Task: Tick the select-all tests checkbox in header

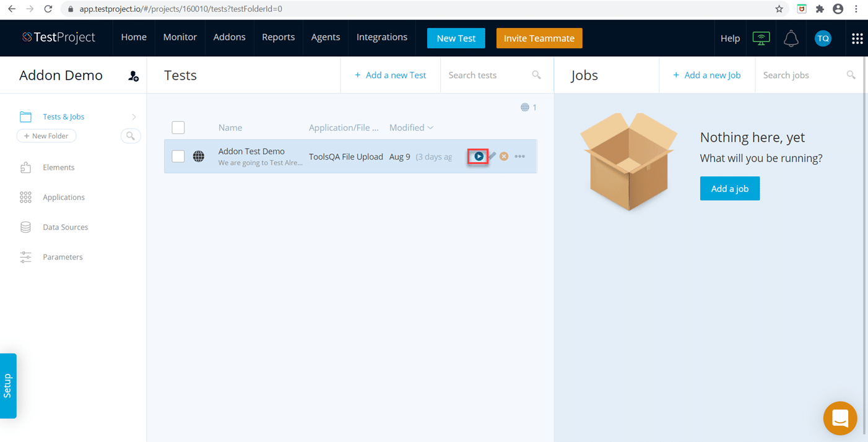Action: [178, 128]
